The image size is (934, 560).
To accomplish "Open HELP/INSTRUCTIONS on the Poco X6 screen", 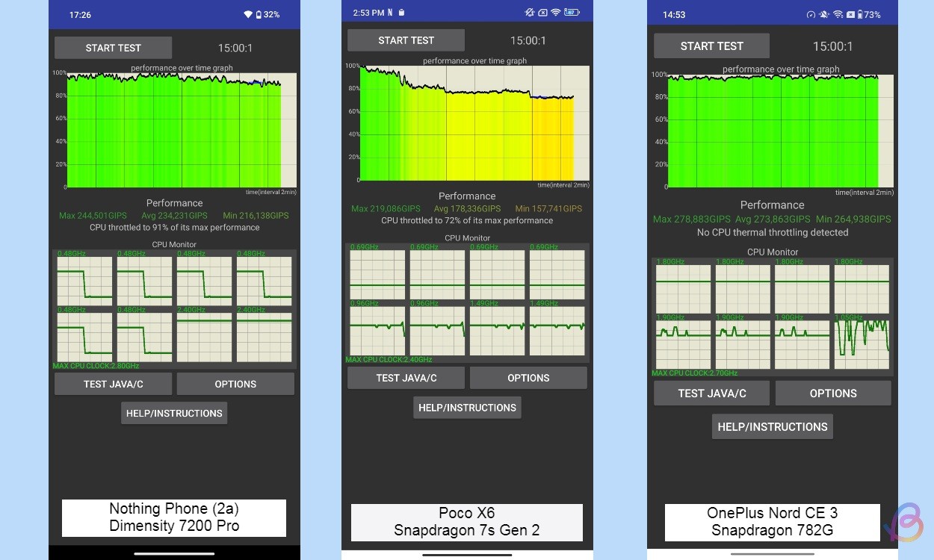I will click(467, 407).
